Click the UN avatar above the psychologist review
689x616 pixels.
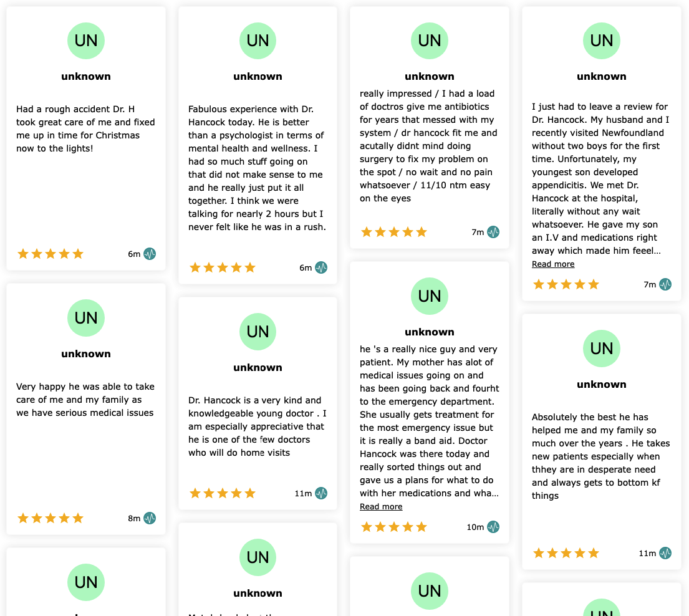click(258, 41)
